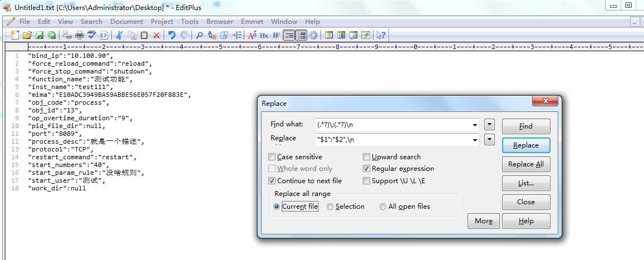
Task: Expand the Find what history dropdown
Action: (x=475, y=125)
